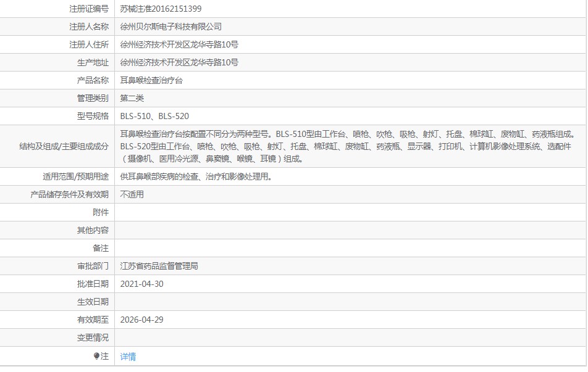The width and height of the screenshot is (588, 372).
Task: Select approving agency 江苏省药品监督管理局
Action: click(x=159, y=266)
